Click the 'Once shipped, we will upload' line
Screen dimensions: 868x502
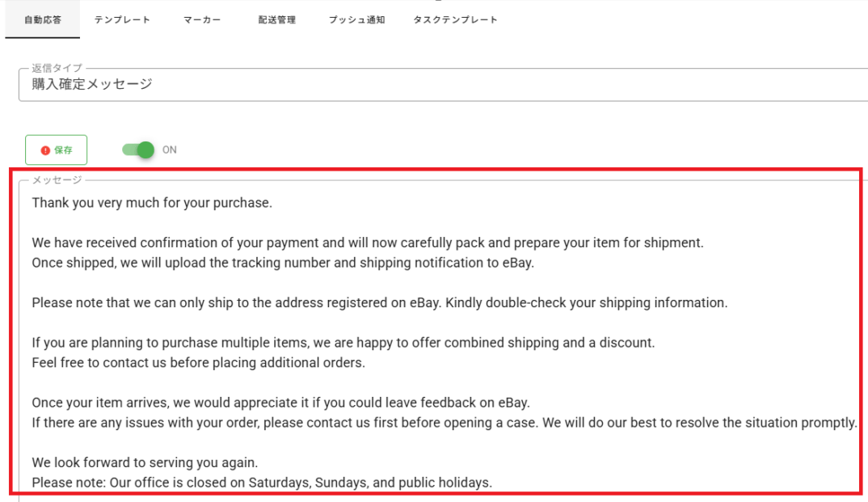(x=283, y=263)
